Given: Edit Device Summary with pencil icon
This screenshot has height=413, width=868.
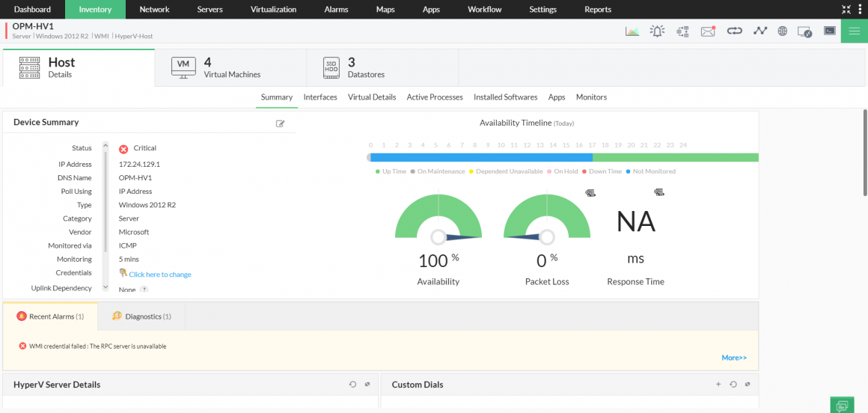Looking at the screenshot, I should click(281, 123).
